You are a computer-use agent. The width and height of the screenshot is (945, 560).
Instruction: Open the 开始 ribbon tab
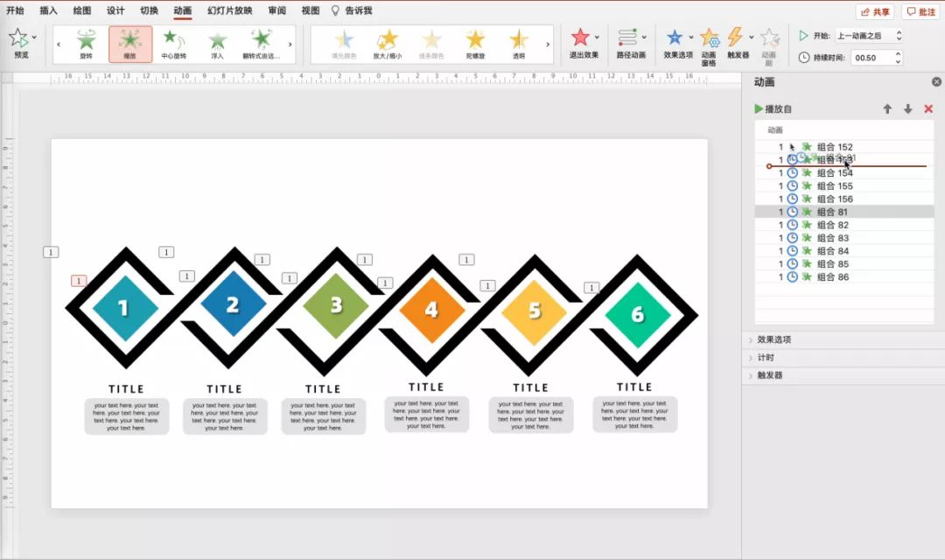tap(15, 10)
